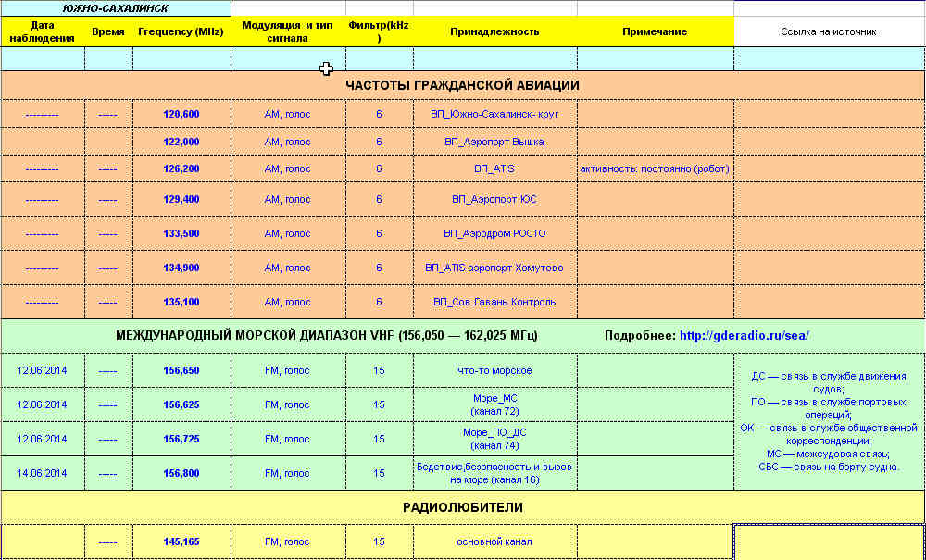
Task: Select the ВП_Аэропорт ЮС cell
Action: 494,199
